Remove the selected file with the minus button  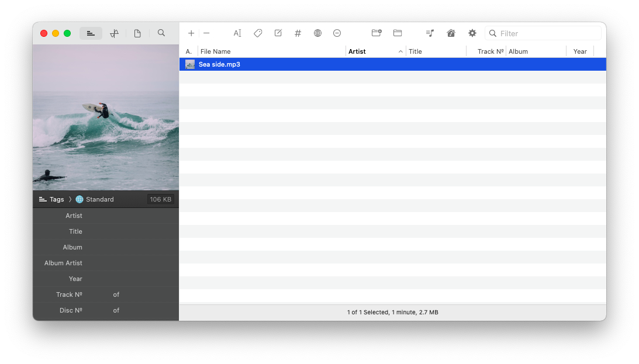[x=206, y=33]
